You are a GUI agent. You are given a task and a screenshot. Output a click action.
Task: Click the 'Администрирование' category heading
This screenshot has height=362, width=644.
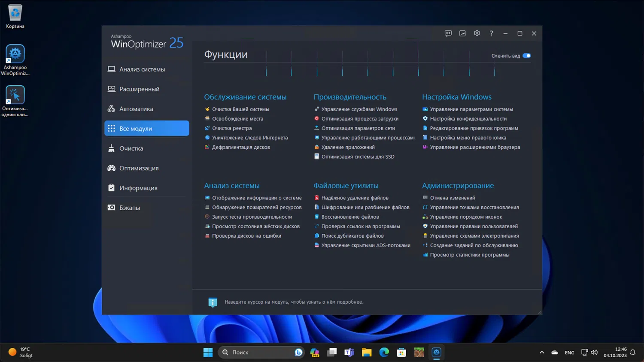(x=458, y=186)
